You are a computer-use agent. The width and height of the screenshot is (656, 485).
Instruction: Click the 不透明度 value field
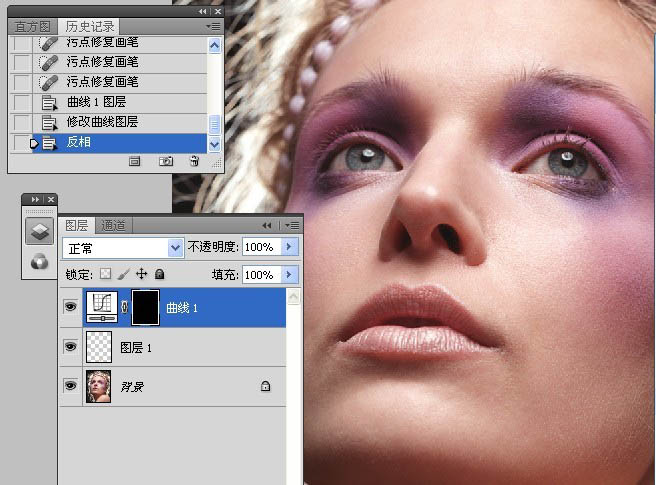(x=261, y=247)
